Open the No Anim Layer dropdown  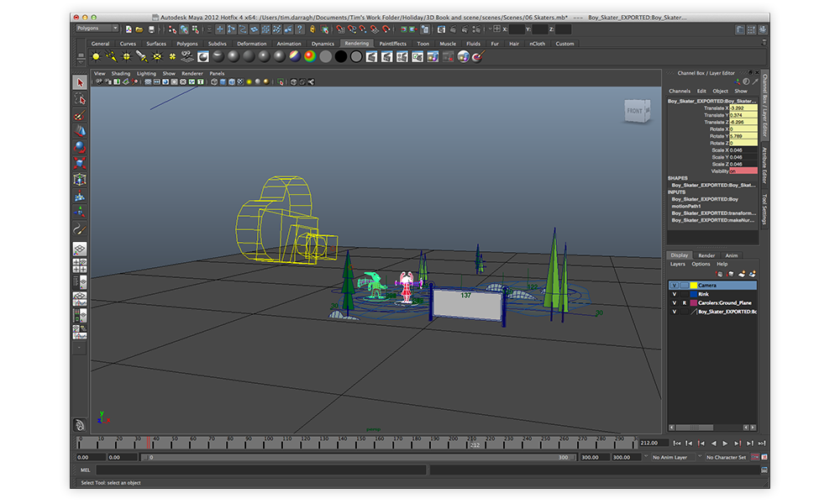(x=674, y=457)
